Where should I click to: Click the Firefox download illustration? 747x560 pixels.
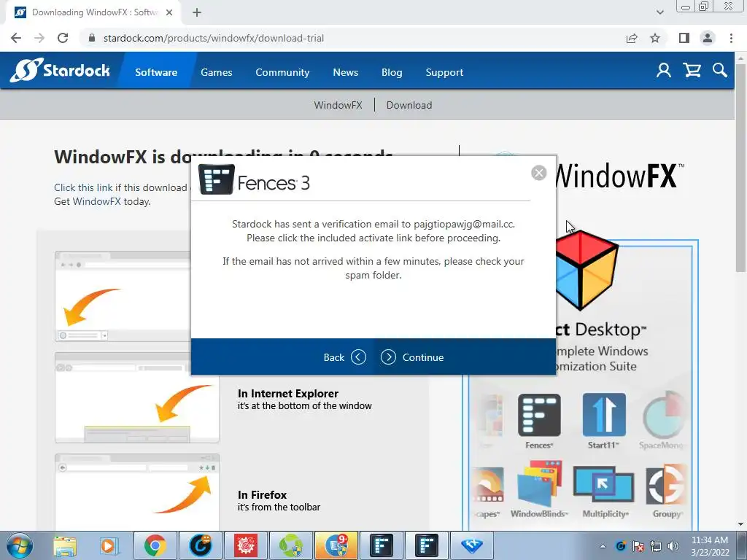136,491
